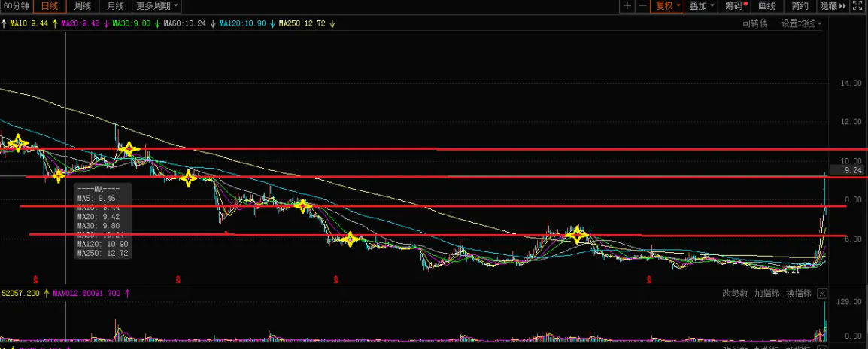Image resolution: width=868 pixels, height=350 pixels.
Task: Click the rightmost red S marker on the timeline
Action: (x=649, y=278)
